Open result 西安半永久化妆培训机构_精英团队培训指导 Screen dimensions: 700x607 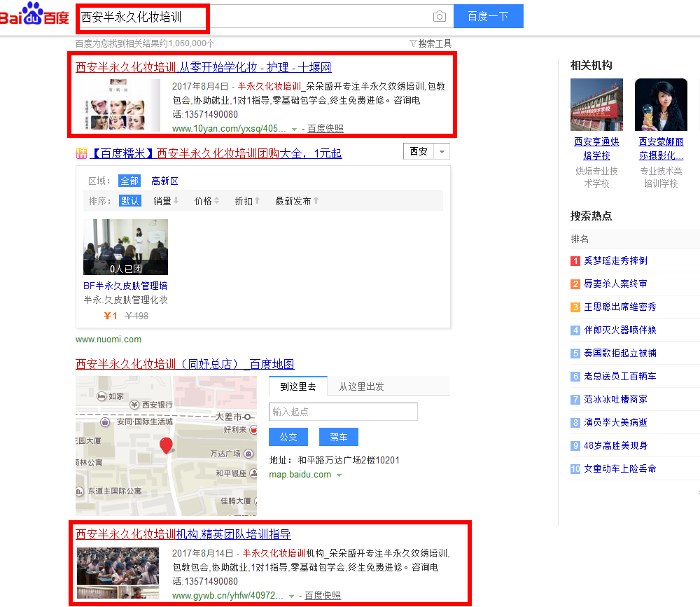(183, 534)
